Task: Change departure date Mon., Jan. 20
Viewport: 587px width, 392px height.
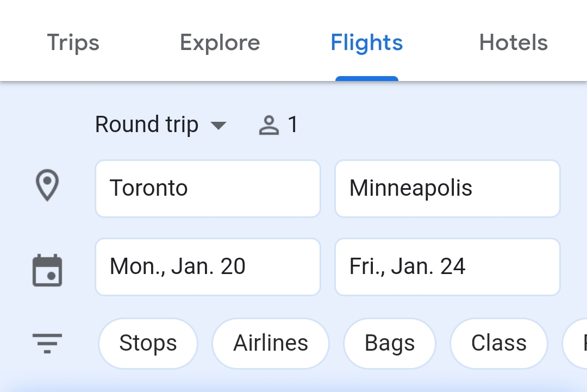Action: click(208, 267)
